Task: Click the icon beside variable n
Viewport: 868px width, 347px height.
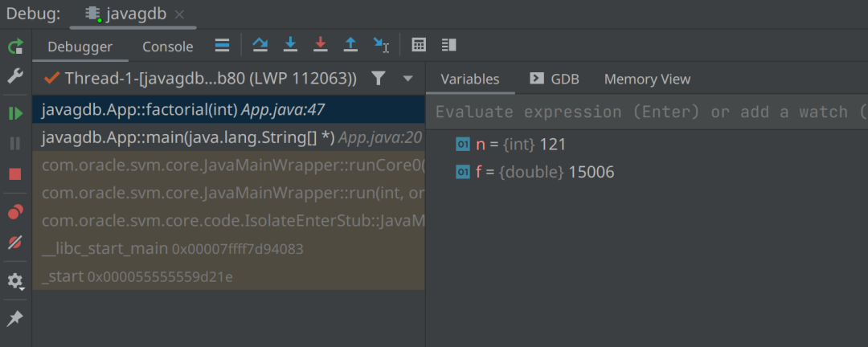Action: 462,145
